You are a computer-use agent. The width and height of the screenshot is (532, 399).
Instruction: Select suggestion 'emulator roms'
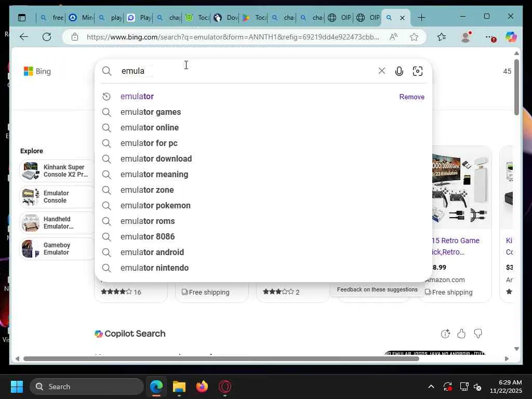263,221
